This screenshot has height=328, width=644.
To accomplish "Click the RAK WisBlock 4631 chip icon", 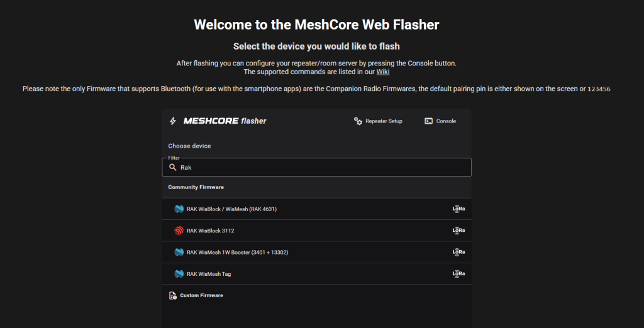I will [179, 209].
